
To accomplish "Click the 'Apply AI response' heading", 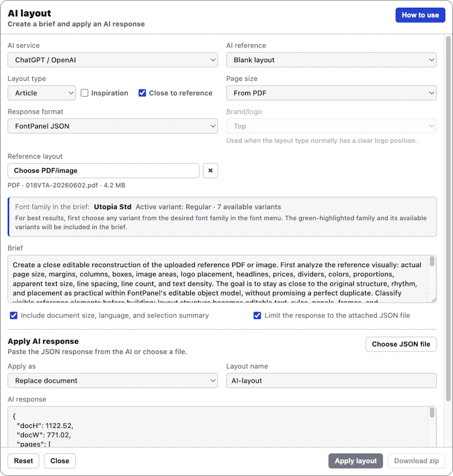I will (43, 341).
